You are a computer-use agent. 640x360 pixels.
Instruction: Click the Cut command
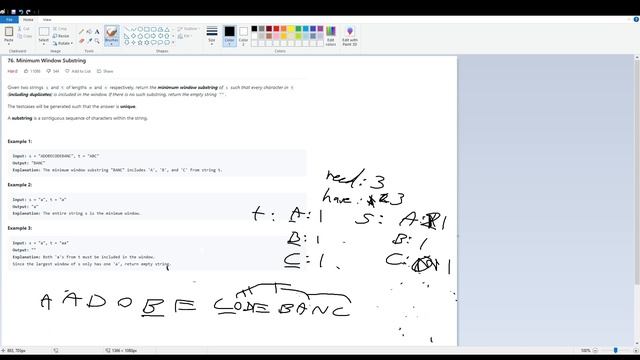pyautogui.click(x=24, y=29)
